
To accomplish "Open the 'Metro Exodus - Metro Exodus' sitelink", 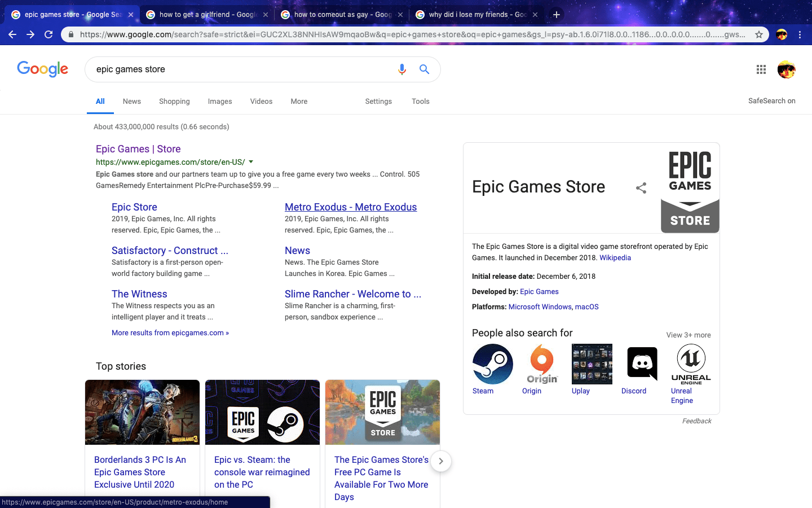I will tap(351, 207).
